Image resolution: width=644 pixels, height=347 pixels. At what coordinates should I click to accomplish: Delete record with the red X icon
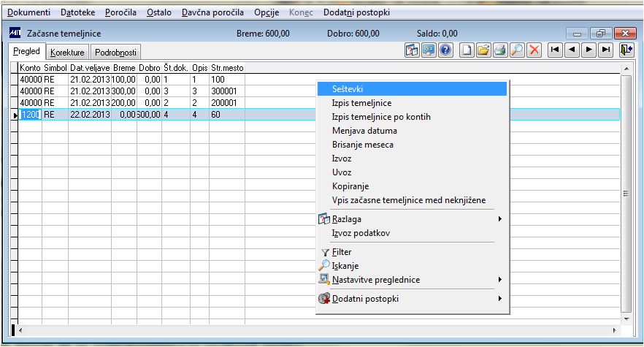coord(534,50)
